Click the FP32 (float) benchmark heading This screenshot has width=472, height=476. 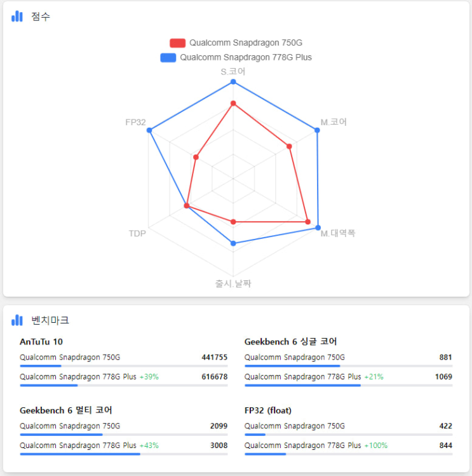(268, 411)
